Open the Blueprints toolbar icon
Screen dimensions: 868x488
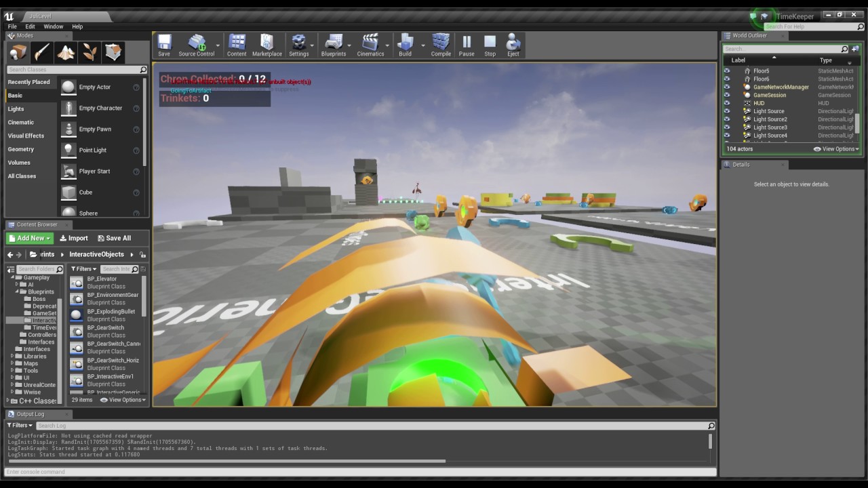coord(334,45)
